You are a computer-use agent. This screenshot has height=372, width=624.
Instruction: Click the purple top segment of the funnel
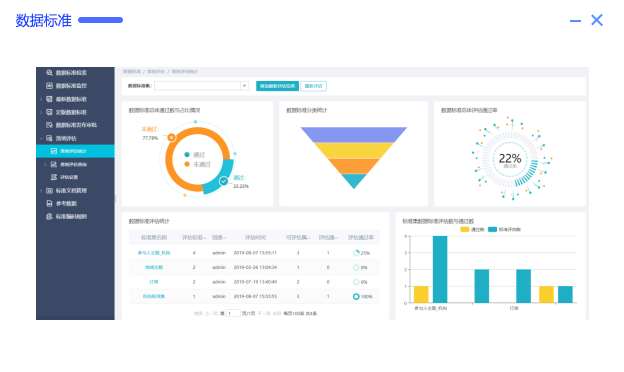pyautogui.click(x=354, y=134)
